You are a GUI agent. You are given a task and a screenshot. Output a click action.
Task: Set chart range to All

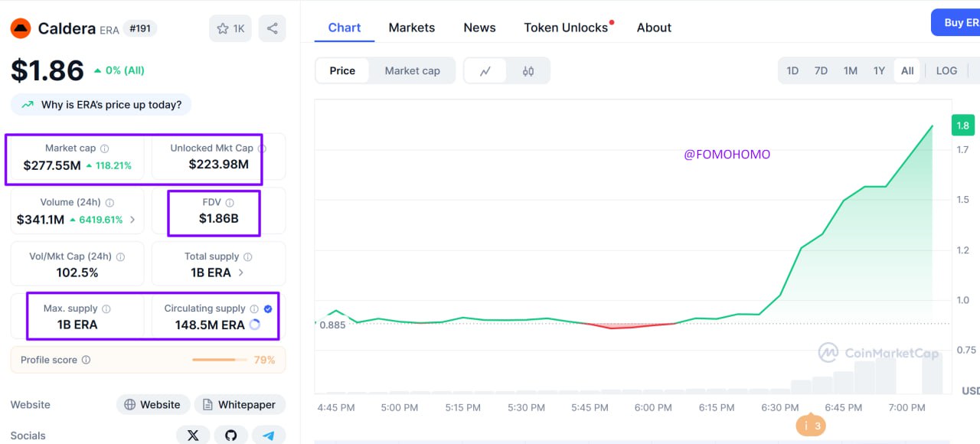(907, 70)
